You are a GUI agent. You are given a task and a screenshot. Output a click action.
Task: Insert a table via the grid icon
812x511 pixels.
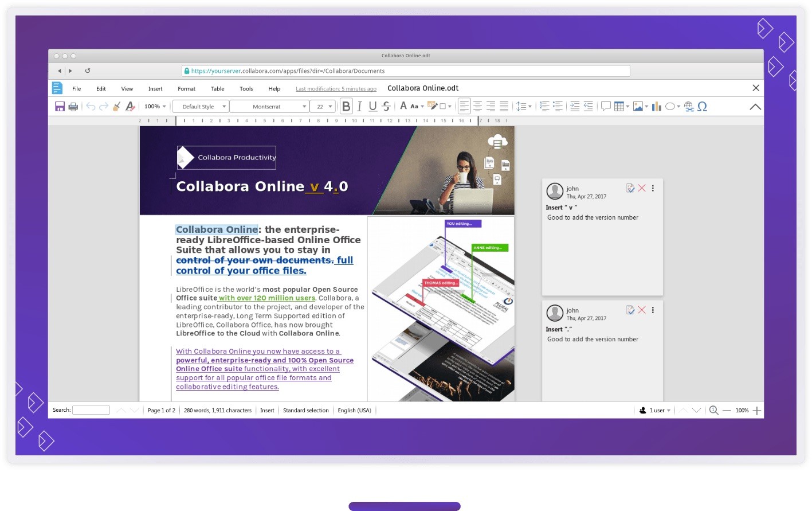pyautogui.click(x=619, y=106)
